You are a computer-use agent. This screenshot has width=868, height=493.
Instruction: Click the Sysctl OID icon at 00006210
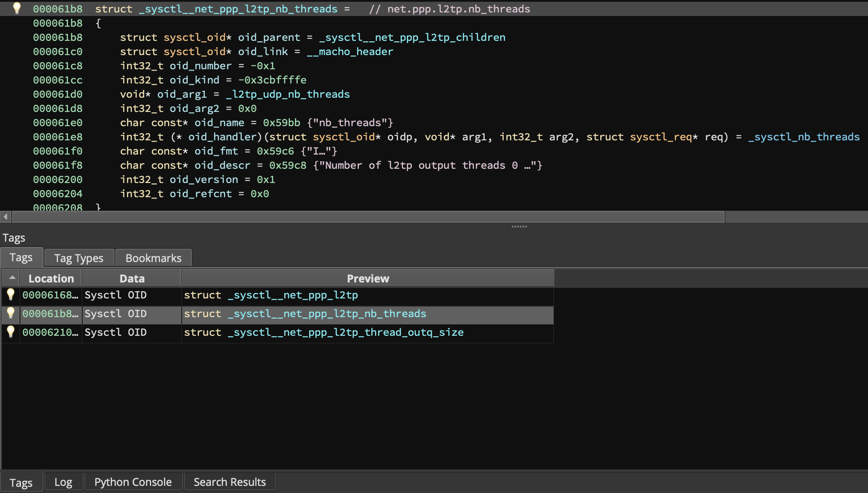point(11,332)
